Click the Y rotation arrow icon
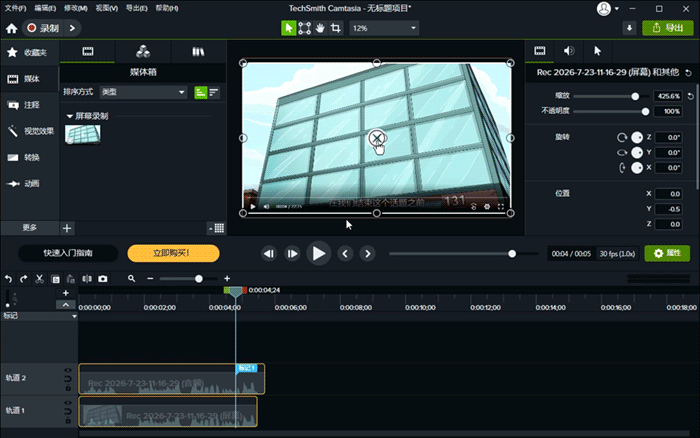The image size is (700, 438). 622,153
